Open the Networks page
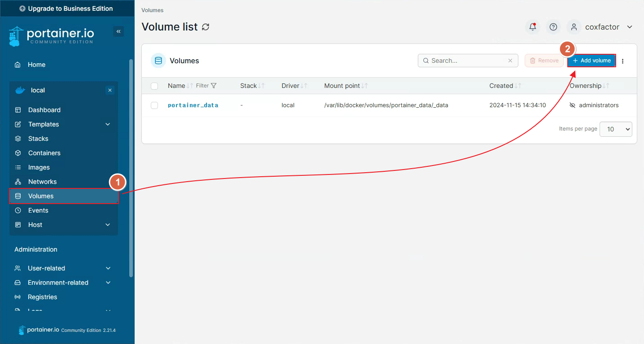 tap(63, 182)
